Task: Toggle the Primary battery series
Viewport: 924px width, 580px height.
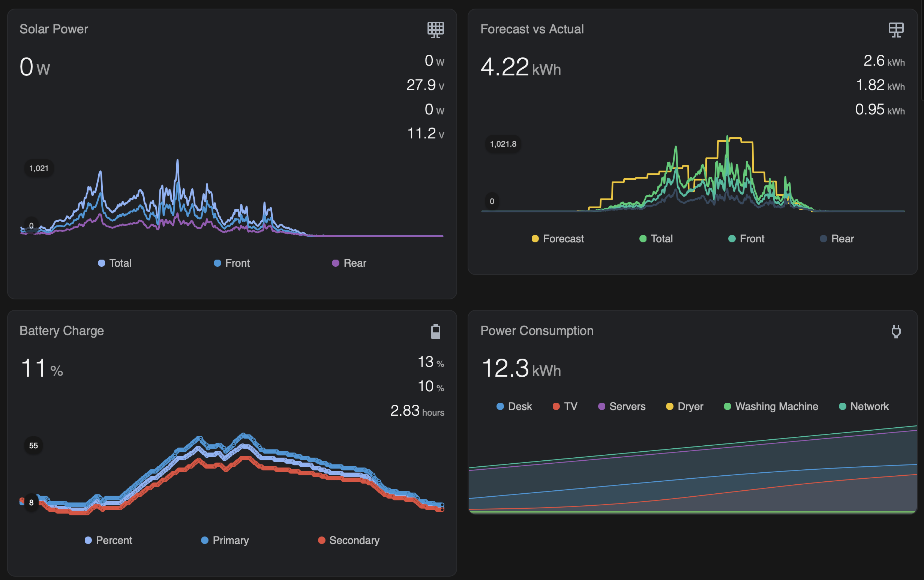Action: coord(225,540)
